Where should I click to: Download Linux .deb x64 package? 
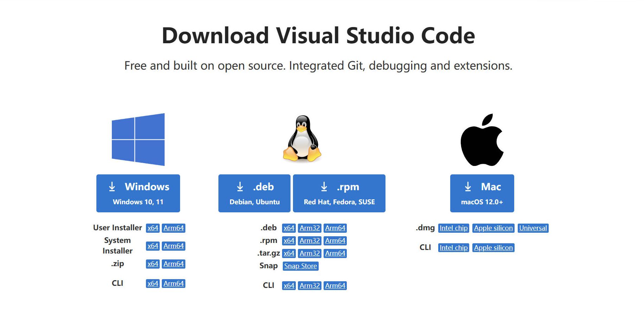click(x=289, y=228)
